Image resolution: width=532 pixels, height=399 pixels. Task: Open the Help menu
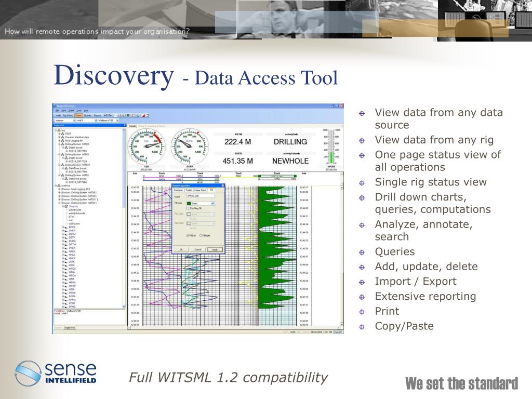tap(86, 110)
